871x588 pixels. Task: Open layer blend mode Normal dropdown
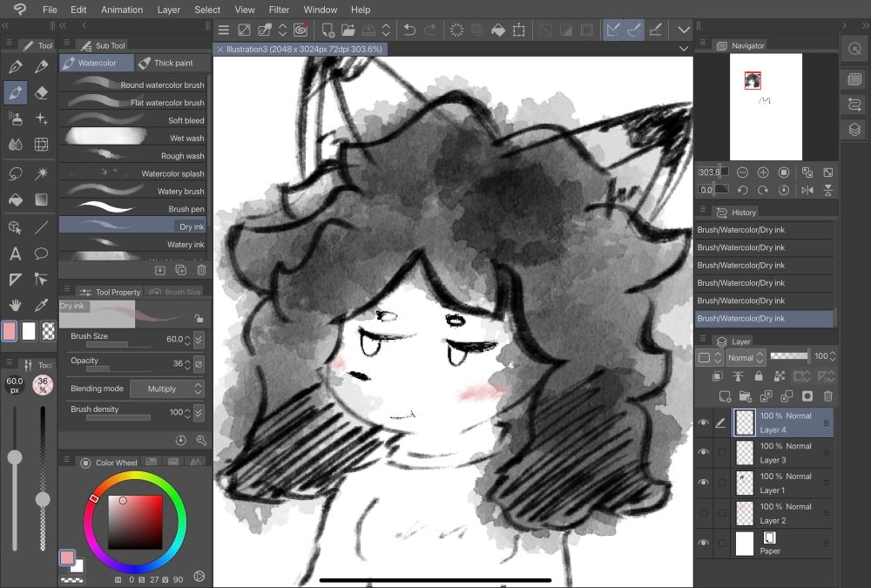pyautogui.click(x=746, y=357)
